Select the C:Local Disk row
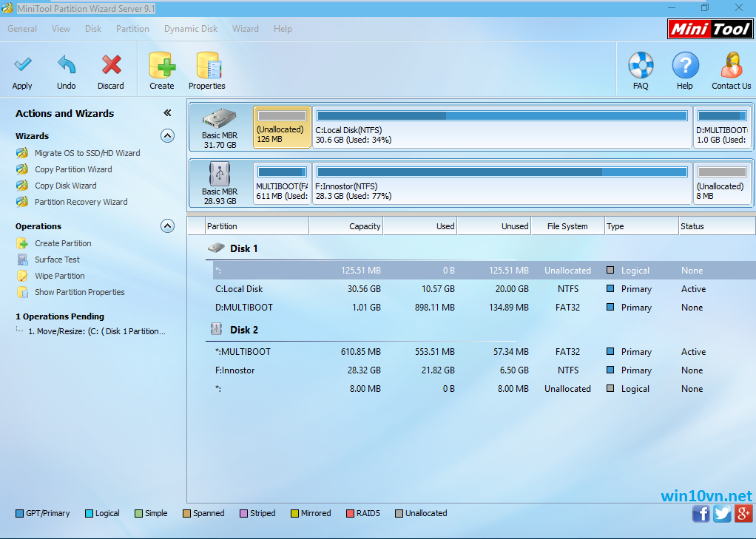 click(x=484, y=289)
